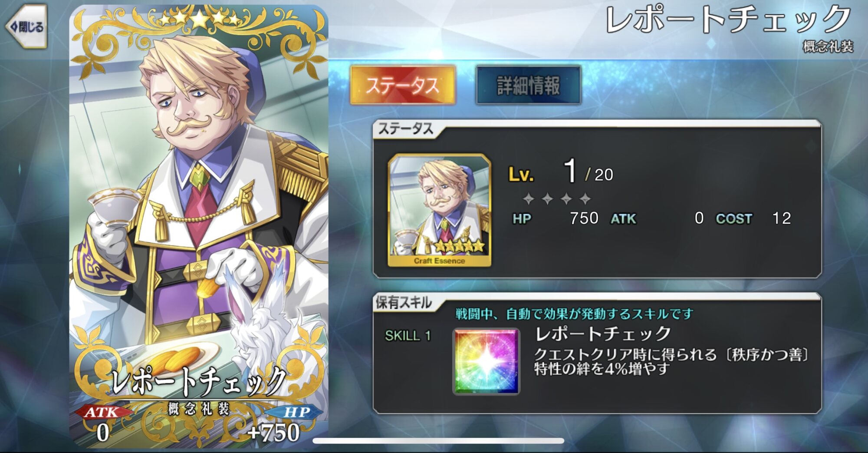Image resolution: width=868 pixels, height=453 pixels.
Task: Tap the COST 12 value
Action: point(753,218)
